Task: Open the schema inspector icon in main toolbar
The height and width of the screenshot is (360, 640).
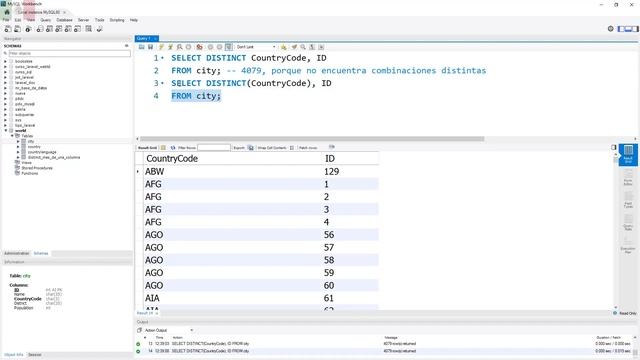Action: [x=28, y=29]
